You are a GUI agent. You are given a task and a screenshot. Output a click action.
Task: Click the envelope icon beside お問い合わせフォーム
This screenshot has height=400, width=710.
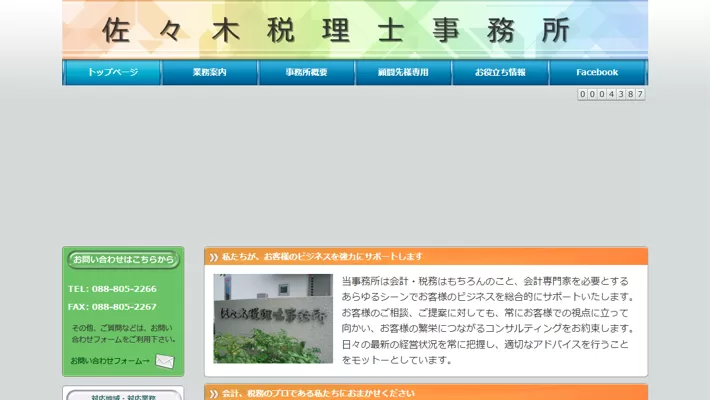(x=165, y=361)
